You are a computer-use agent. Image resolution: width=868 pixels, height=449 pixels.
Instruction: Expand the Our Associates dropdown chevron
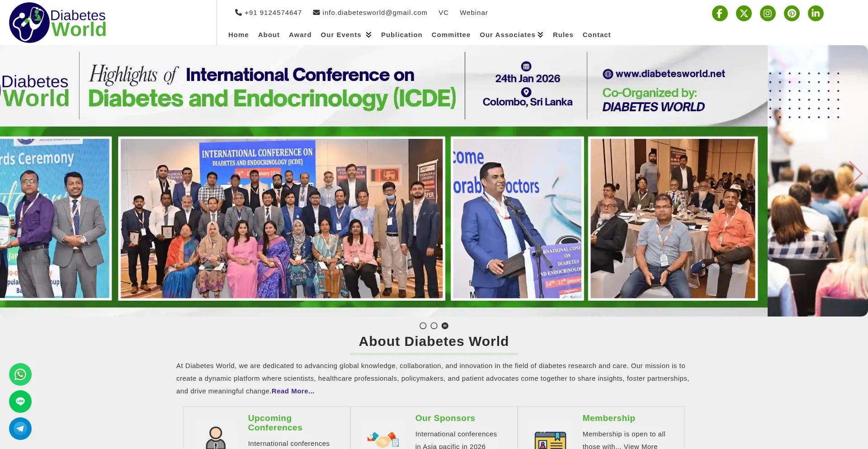point(540,35)
